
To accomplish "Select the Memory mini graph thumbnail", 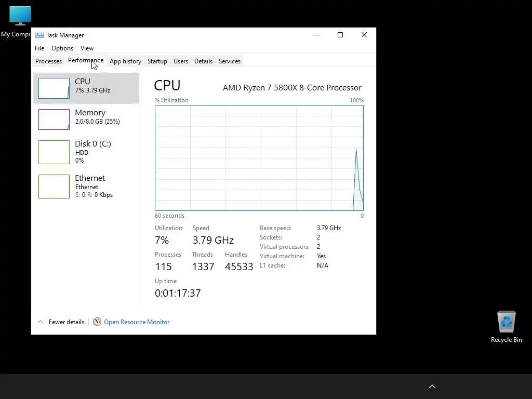I will click(54, 119).
